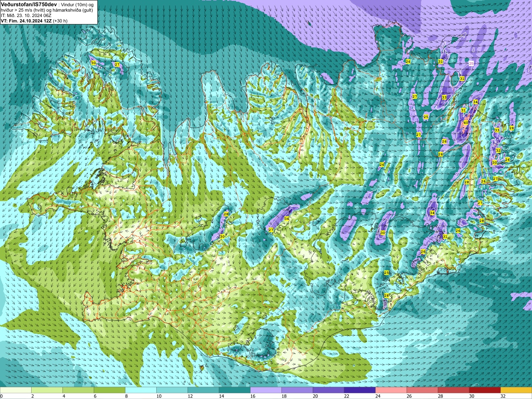Click the legend tick label '26' on color bar
This screenshot has width=532, height=399.
click(x=409, y=396)
